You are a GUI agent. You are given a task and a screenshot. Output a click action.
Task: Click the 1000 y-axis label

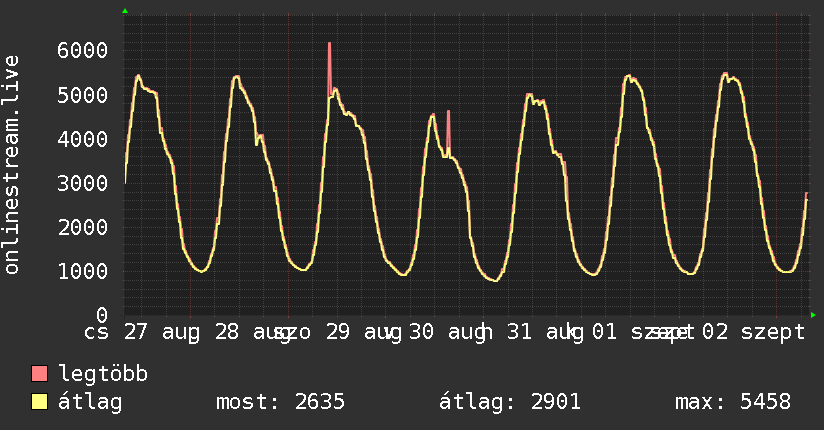click(83, 271)
